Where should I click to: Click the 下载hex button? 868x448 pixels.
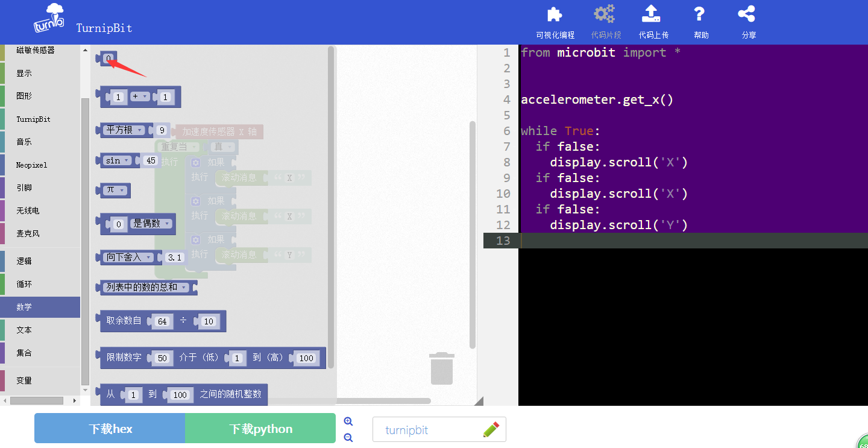coord(110,428)
